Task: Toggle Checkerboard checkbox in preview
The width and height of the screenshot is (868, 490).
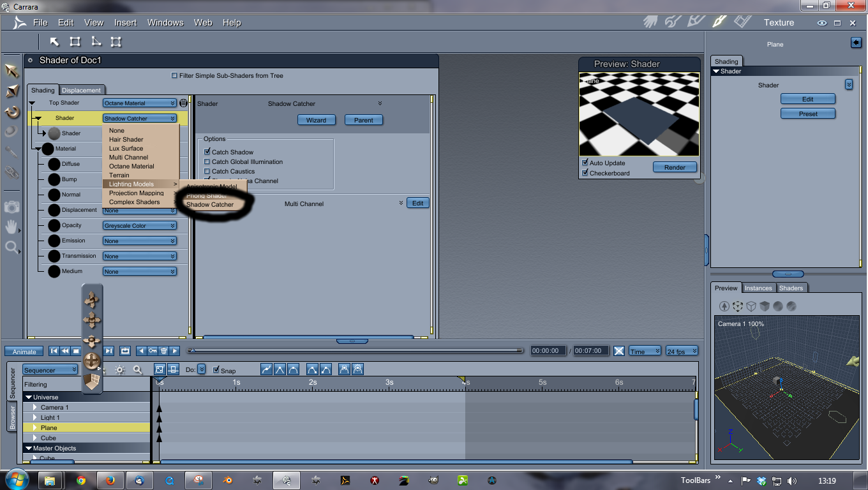Action: click(x=585, y=173)
